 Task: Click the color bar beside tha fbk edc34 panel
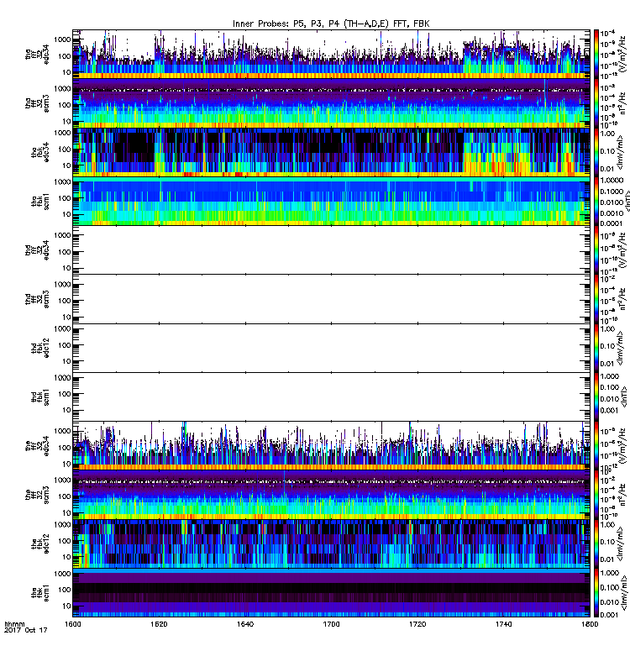[596, 152]
